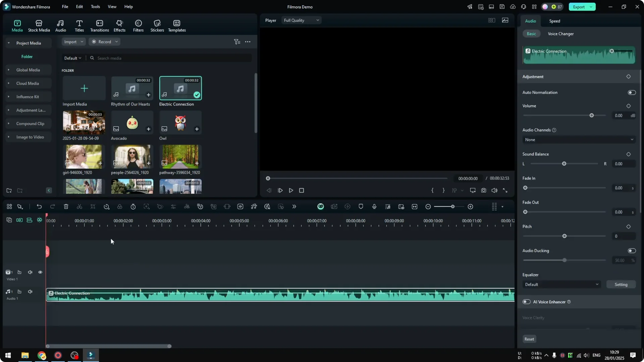Screen dimensions: 644x362
Task: Open the Transitions panel
Action: pyautogui.click(x=99, y=25)
